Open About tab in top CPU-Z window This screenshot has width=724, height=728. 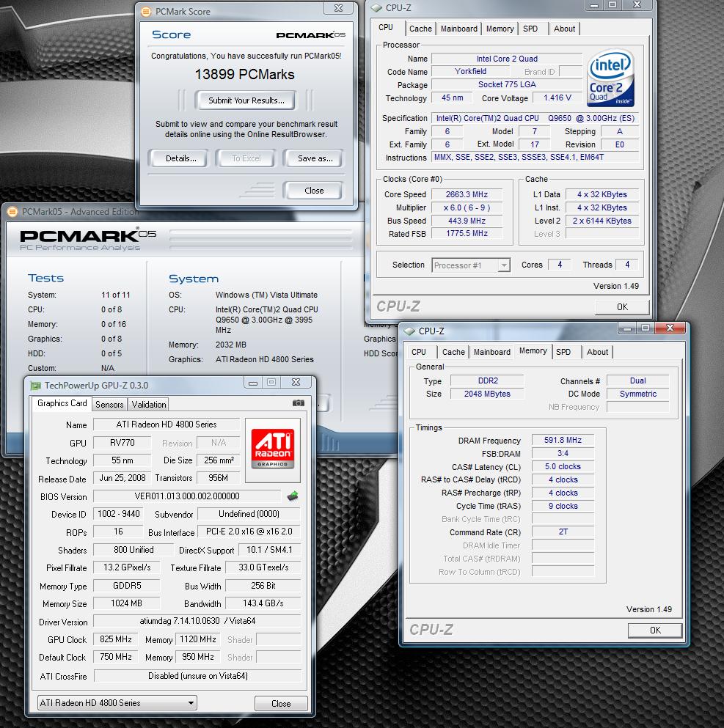coord(564,29)
